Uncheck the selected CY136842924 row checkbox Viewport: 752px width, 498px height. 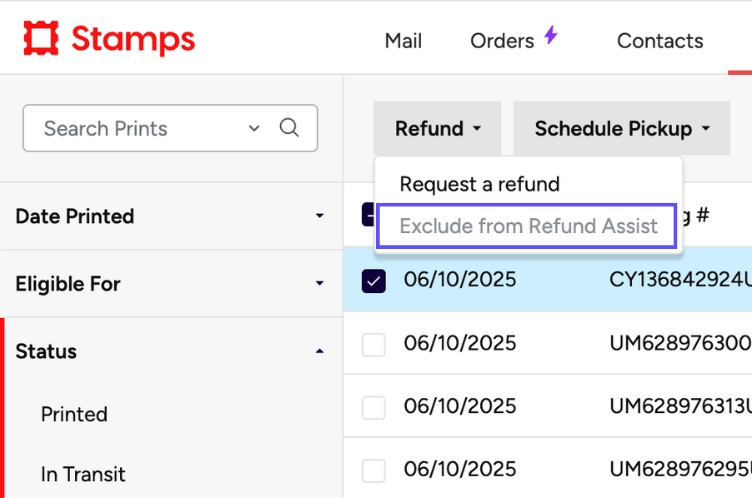click(x=374, y=280)
